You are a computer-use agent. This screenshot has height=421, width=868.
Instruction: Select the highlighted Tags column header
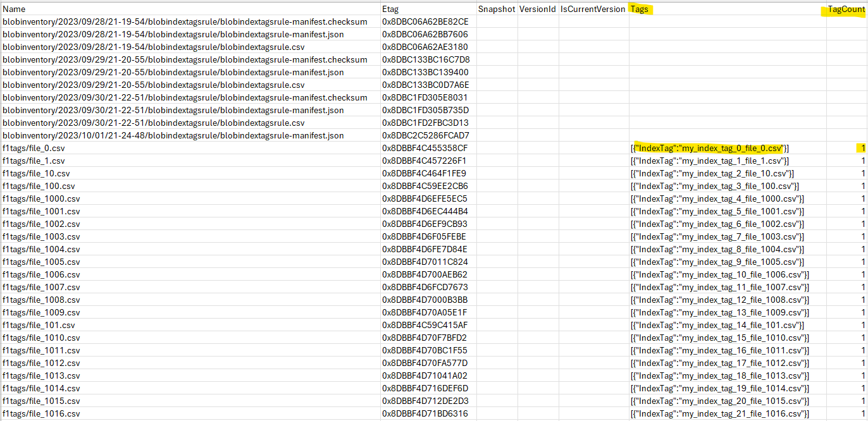640,9
